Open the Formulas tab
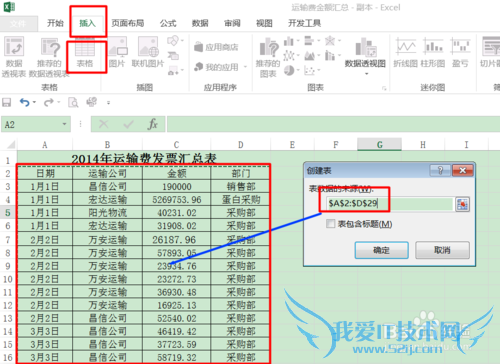 pyautogui.click(x=168, y=23)
